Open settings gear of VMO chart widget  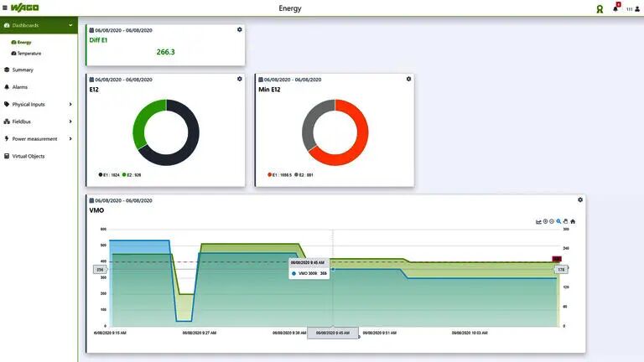[x=580, y=200]
